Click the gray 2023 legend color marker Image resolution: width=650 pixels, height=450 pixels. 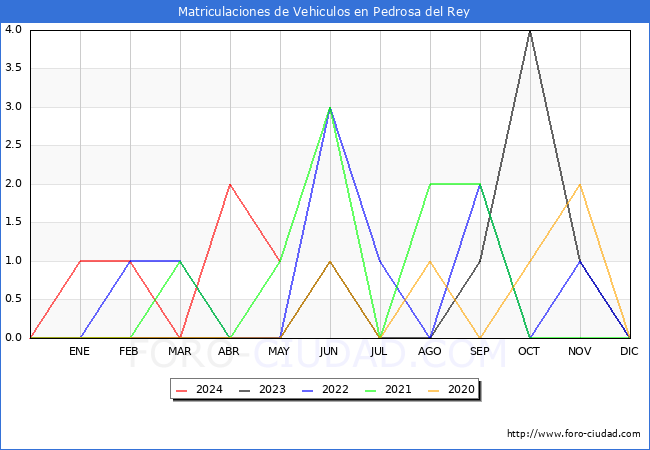coord(245,390)
